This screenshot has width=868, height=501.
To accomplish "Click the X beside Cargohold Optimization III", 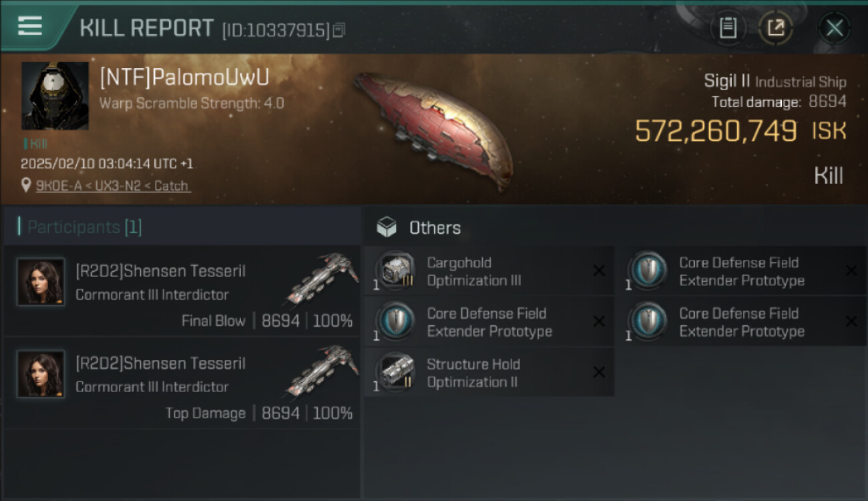I will tap(599, 271).
